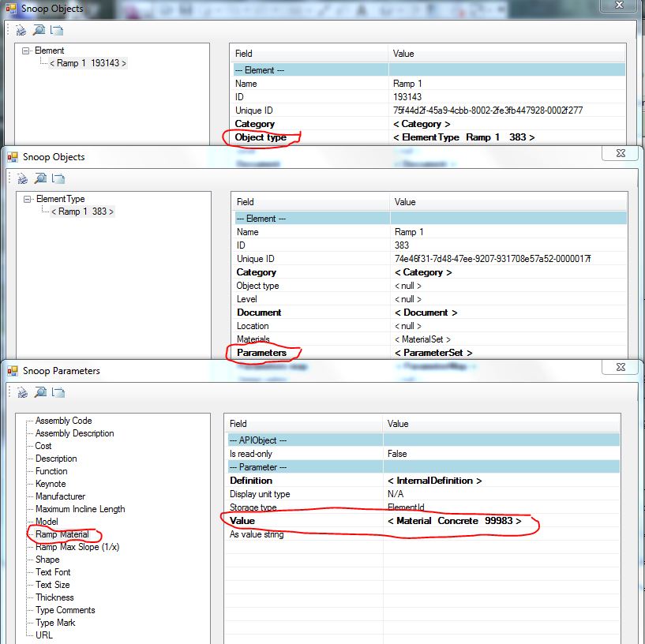This screenshot has width=645, height=644.
Task: Select the < Ramp 1 193143 > tree item
Action: [88, 63]
